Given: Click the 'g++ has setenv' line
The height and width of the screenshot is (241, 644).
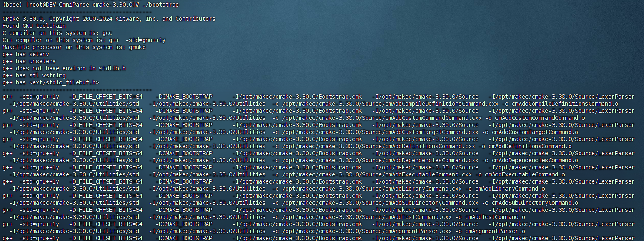Looking at the screenshot, I should click(25, 54).
